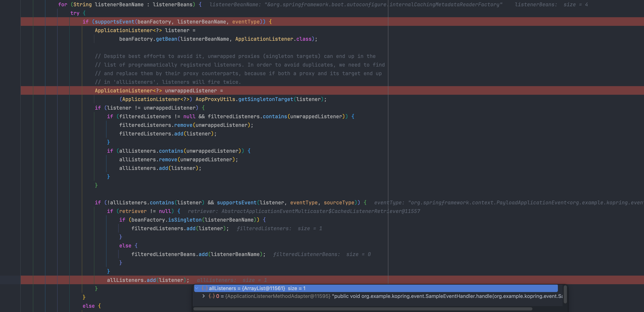This screenshot has height=312, width=644.
Task: Expand element 0 ApplicationListenerMethodAdapter node
Action: [204, 296]
